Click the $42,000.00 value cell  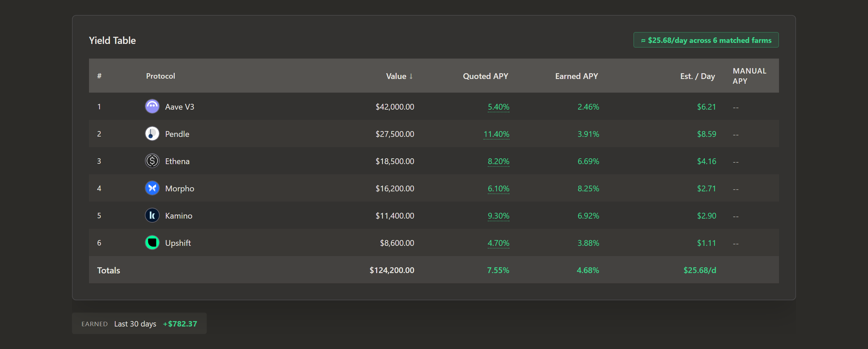[394, 107]
